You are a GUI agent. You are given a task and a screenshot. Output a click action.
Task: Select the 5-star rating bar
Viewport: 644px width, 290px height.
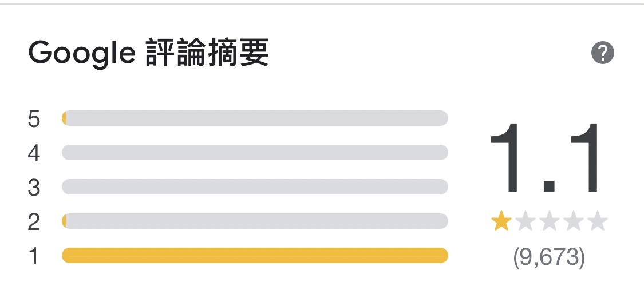click(x=255, y=118)
